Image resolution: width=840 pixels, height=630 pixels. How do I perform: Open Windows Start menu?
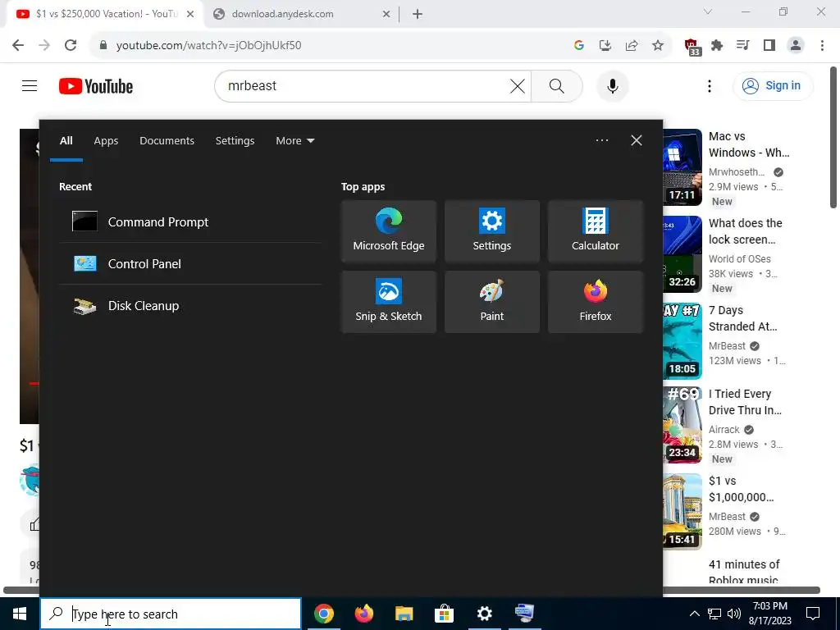point(20,614)
